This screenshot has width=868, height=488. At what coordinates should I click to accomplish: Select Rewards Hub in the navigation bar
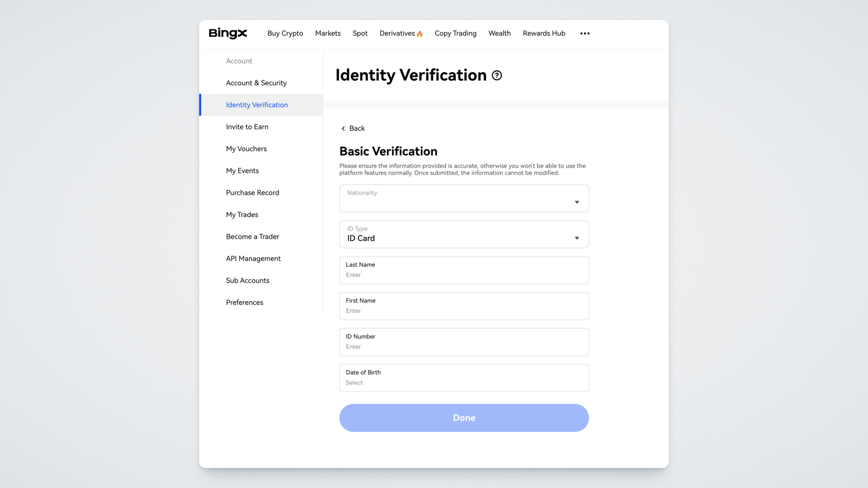click(544, 33)
